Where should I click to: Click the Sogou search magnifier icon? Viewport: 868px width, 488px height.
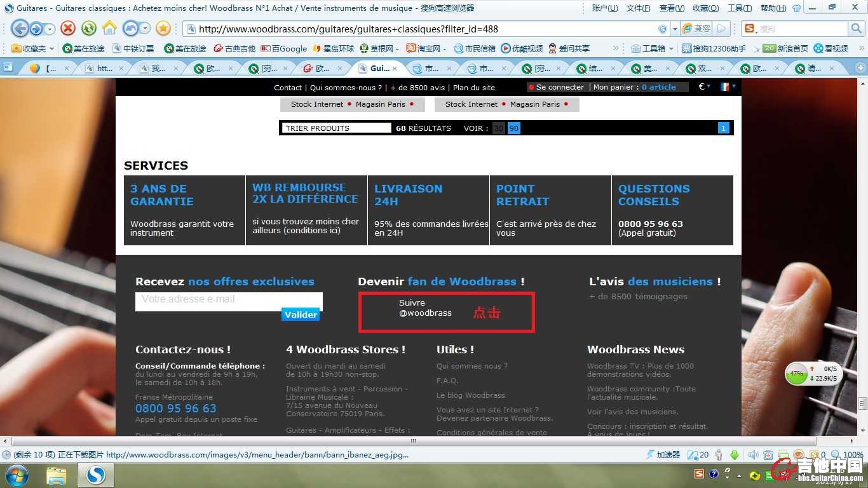click(857, 29)
